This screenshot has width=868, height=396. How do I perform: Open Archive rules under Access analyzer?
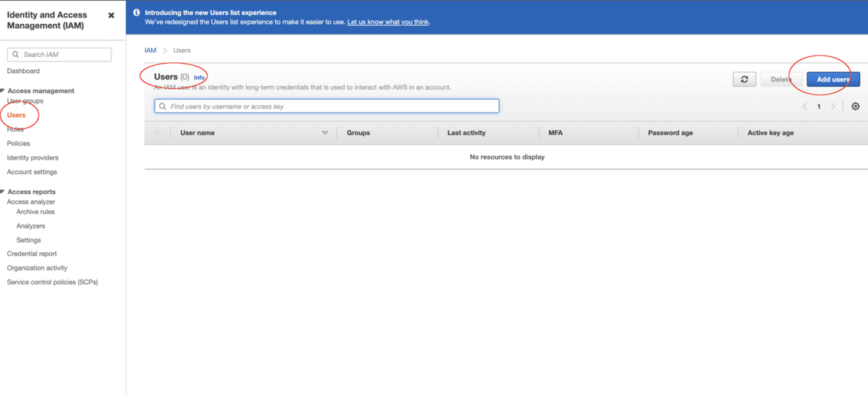point(35,212)
